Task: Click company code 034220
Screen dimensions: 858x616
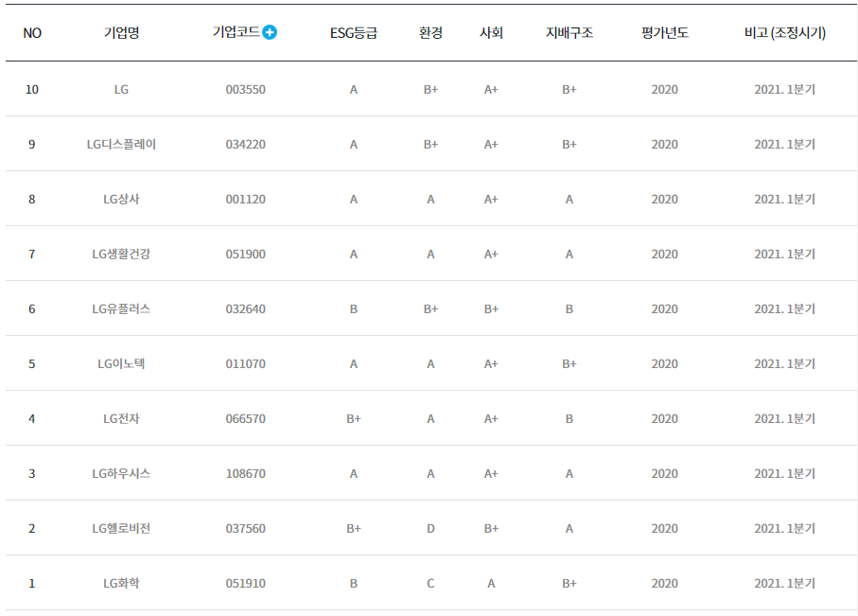Action: (246, 144)
